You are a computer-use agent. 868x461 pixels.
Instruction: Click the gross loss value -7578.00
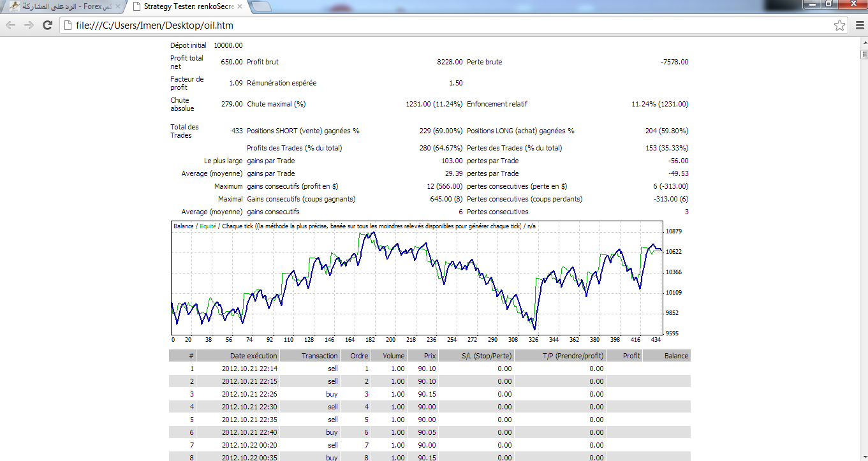[x=674, y=62]
